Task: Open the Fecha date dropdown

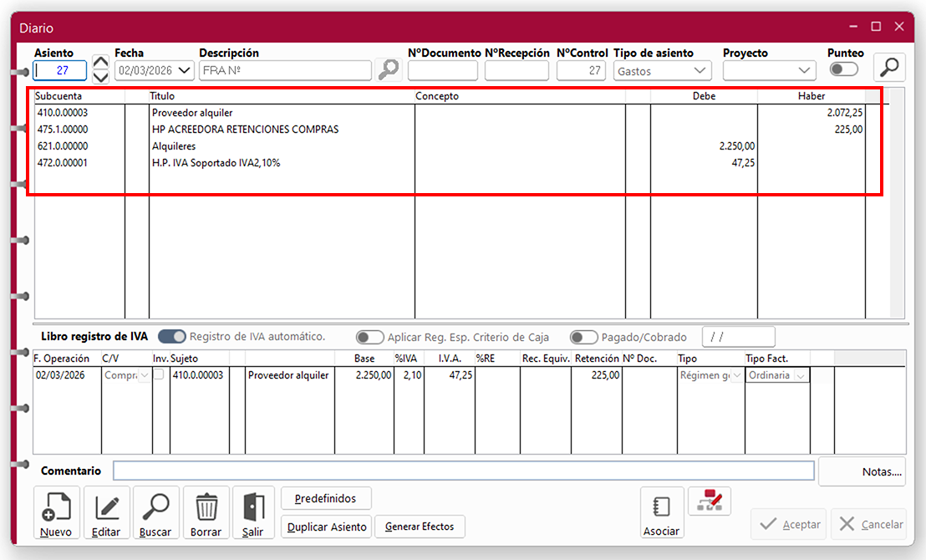Action: click(186, 71)
